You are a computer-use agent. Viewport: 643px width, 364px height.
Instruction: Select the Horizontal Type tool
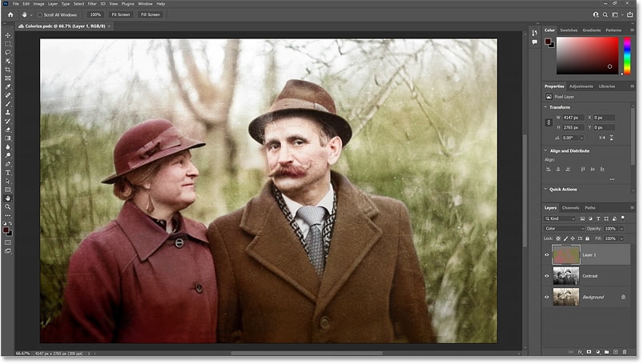(8, 173)
